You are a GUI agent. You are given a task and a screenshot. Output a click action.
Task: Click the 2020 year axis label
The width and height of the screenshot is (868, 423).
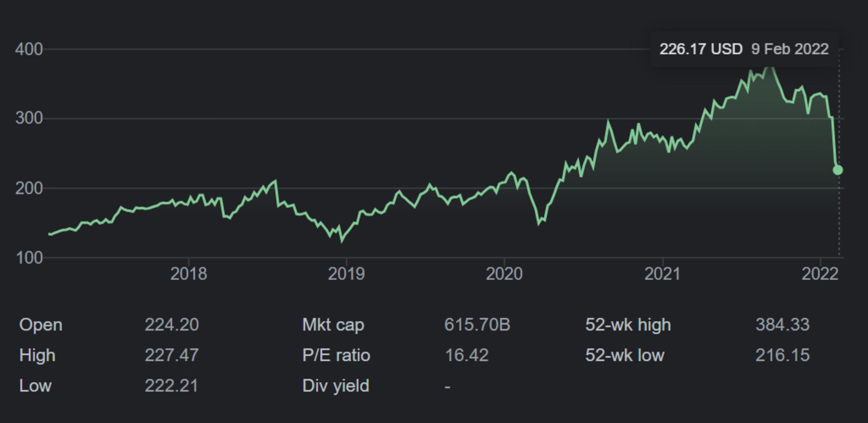click(x=504, y=274)
